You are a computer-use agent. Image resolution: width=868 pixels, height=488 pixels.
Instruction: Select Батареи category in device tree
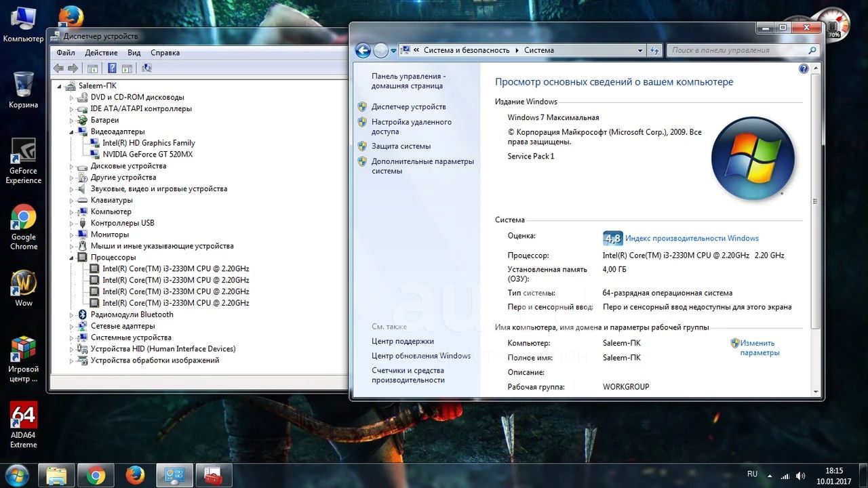(x=104, y=120)
